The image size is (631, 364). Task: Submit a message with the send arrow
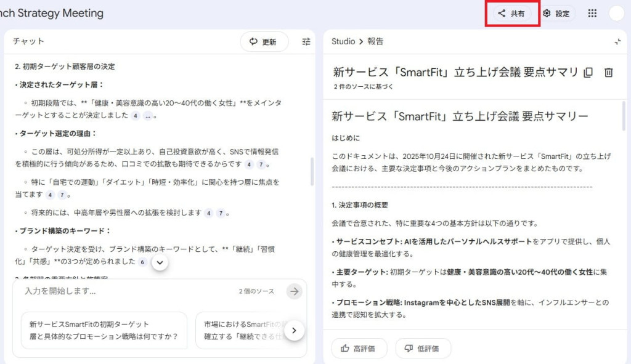(x=294, y=291)
